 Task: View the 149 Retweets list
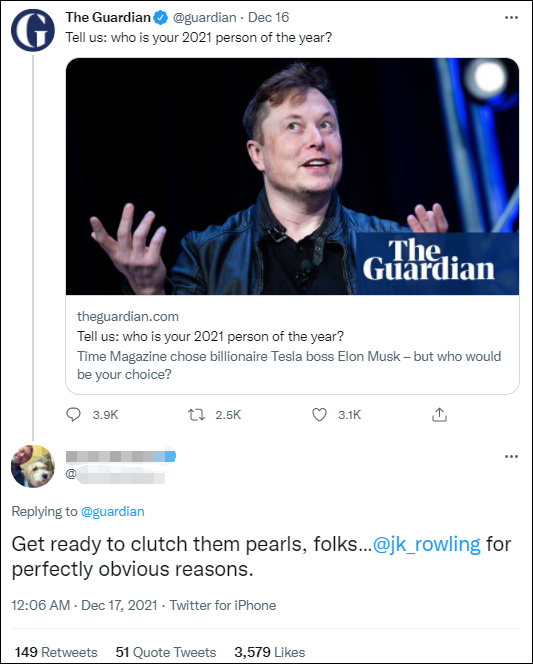[x=56, y=652]
